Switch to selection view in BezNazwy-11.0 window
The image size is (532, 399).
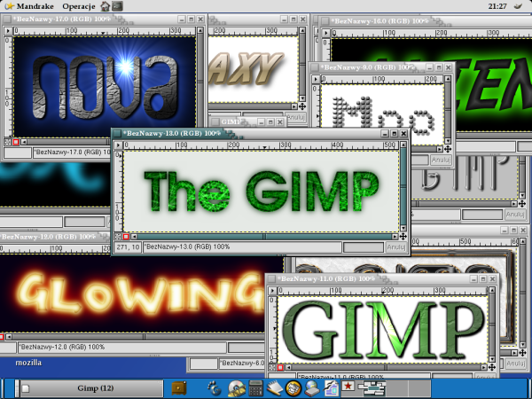[272, 367]
